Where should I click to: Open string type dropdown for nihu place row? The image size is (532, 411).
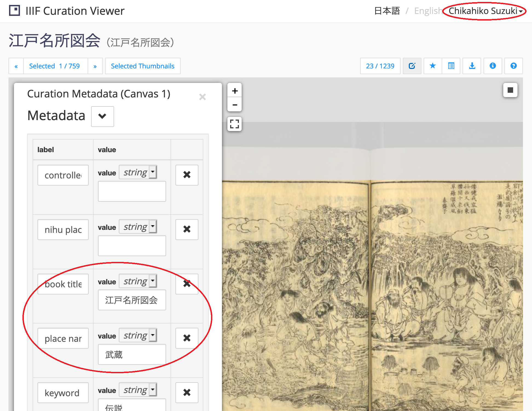click(x=138, y=227)
